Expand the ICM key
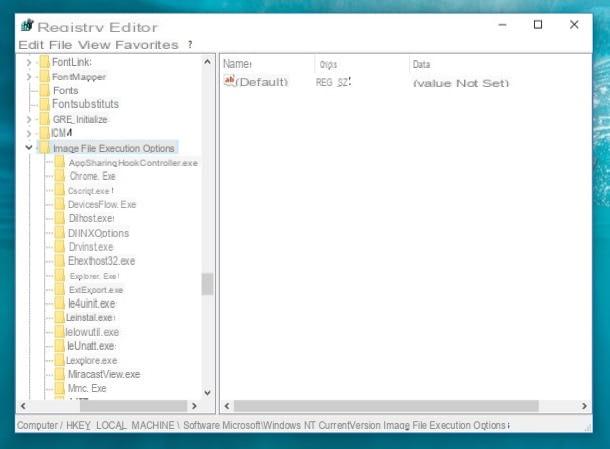 pos(29,133)
